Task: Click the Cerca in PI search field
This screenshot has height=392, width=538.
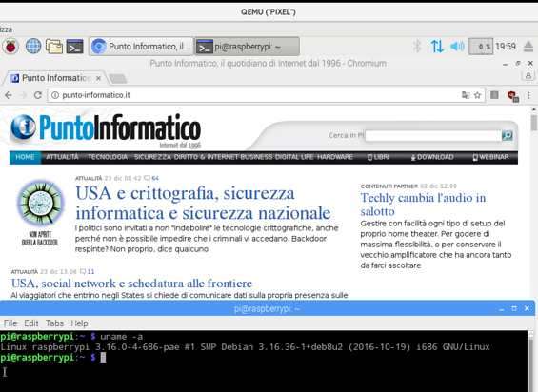Action: point(433,135)
